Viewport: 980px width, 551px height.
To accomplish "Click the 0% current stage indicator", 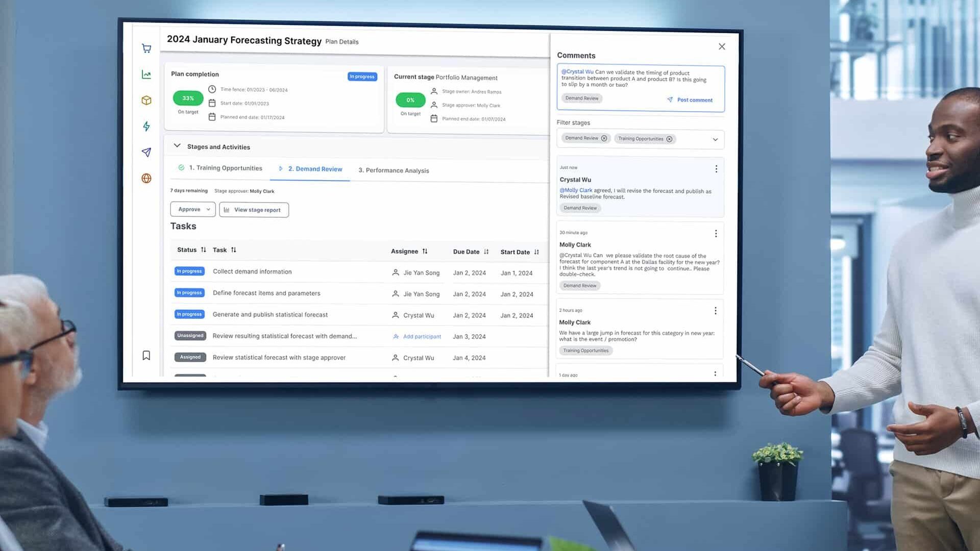I will point(410,100).
